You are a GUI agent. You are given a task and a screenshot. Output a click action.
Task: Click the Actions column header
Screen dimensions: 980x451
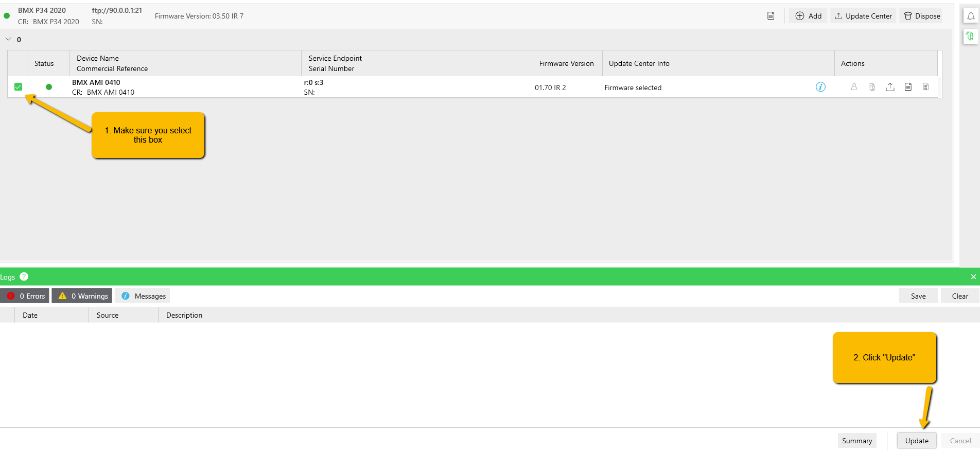click(852, 63)
